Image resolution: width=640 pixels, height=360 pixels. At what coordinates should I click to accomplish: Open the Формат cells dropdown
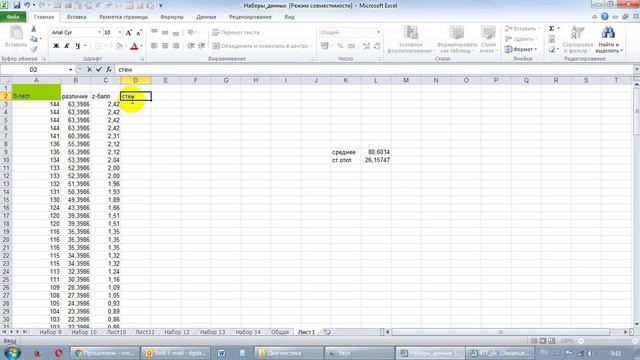pyautogui.click(x=521, y=49)
